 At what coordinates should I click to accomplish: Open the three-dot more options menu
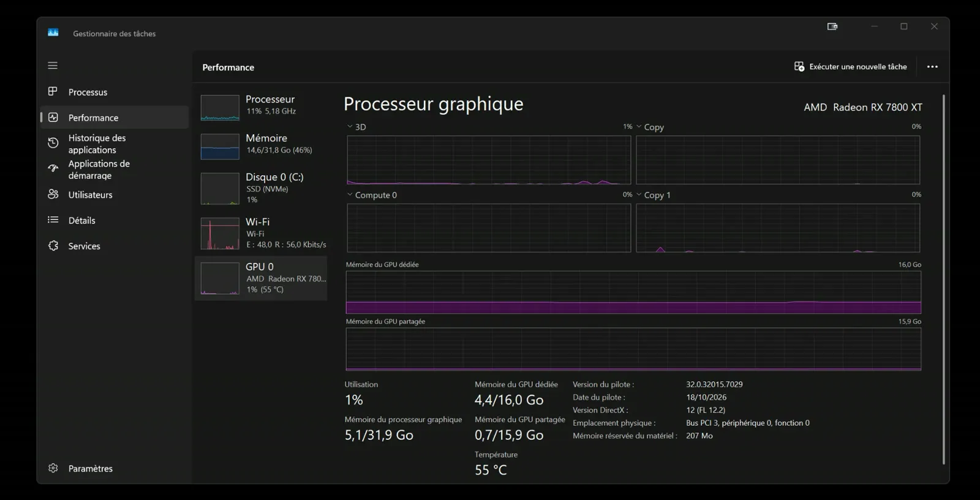(932, 67)
